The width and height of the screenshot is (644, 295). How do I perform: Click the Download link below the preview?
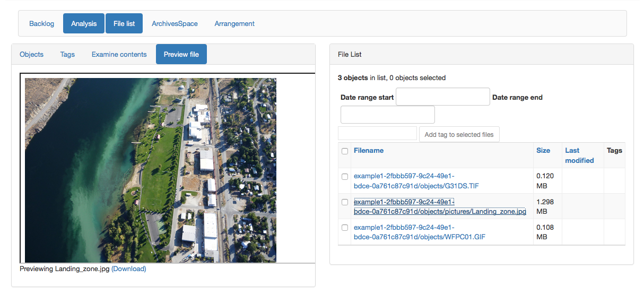click(x=128, y=269)
